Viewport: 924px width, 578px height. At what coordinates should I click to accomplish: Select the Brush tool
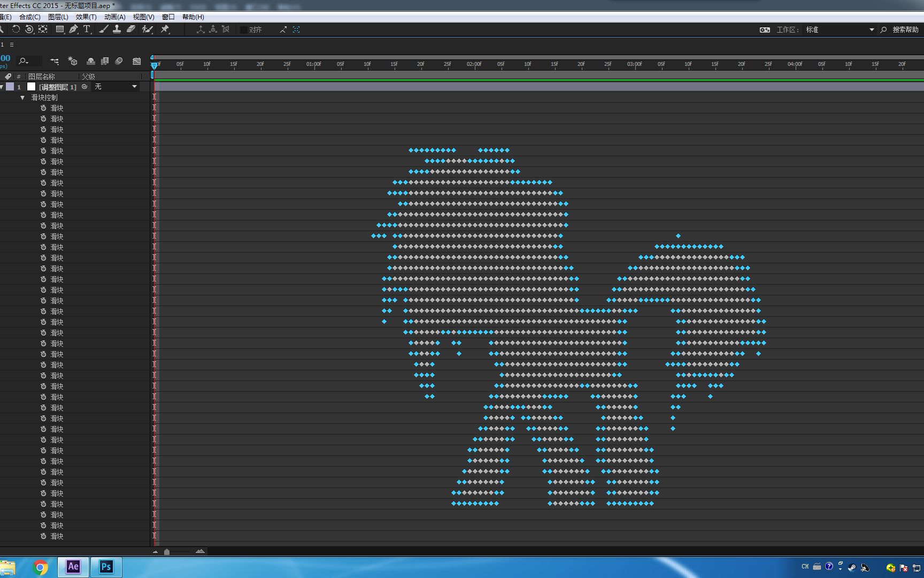[x=104, y=29]
